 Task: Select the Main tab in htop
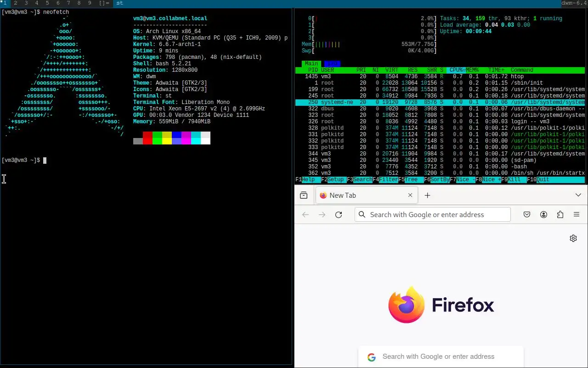coord(311,63)
